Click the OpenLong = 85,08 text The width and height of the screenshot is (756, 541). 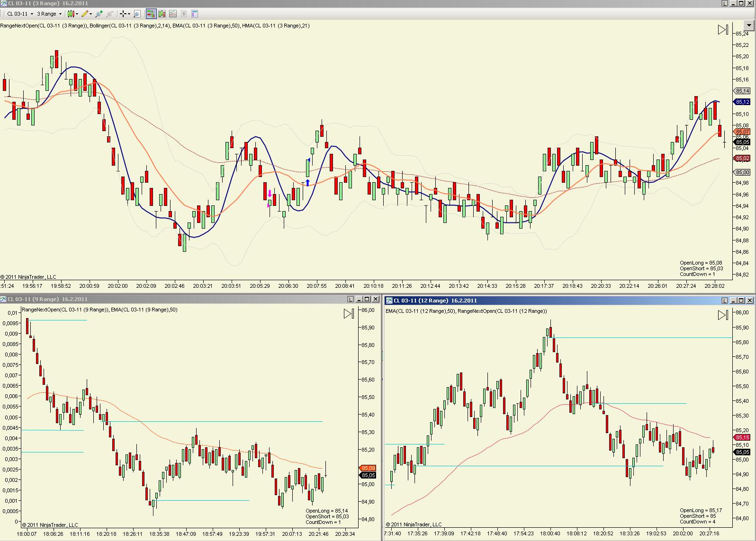coord(701,263)
